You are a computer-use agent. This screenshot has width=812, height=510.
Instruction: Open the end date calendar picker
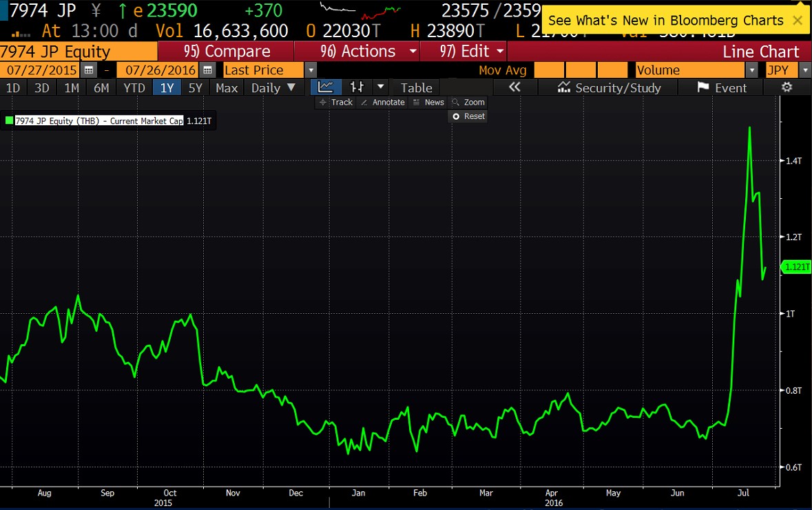[x=204, y=70]
